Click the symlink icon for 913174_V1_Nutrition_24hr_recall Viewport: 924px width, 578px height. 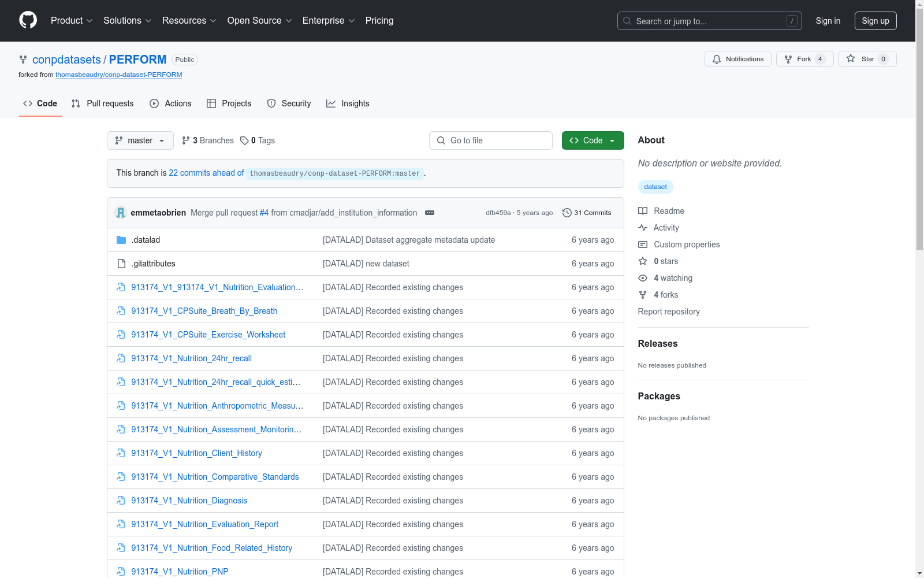121,358
